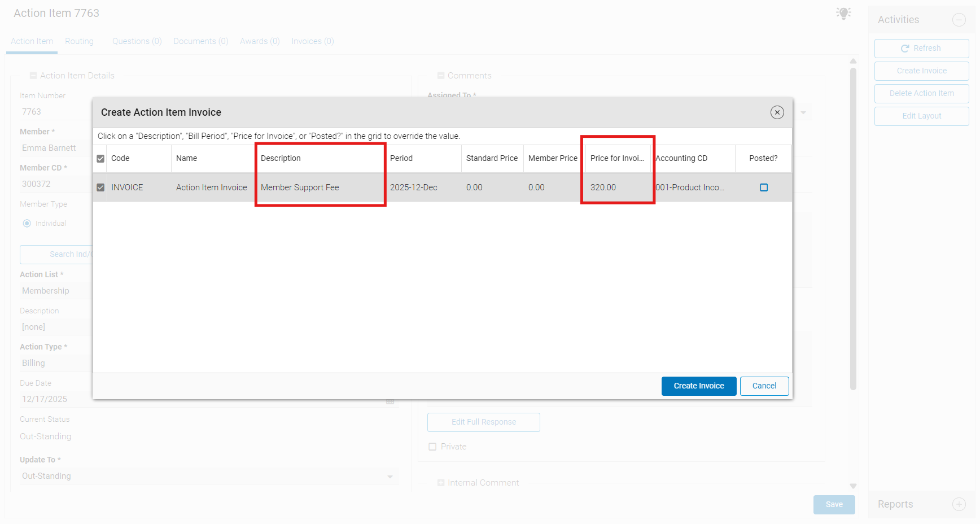Click the Member Support Fee description cell

[x=321, y=187]
